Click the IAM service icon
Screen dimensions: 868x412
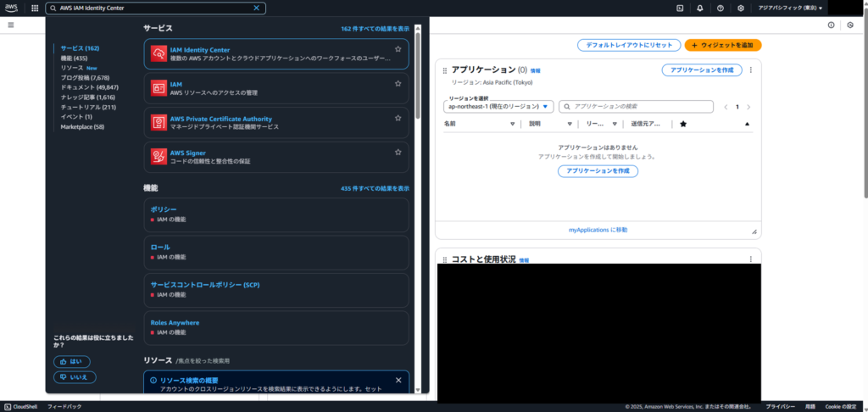click(159, 88)
